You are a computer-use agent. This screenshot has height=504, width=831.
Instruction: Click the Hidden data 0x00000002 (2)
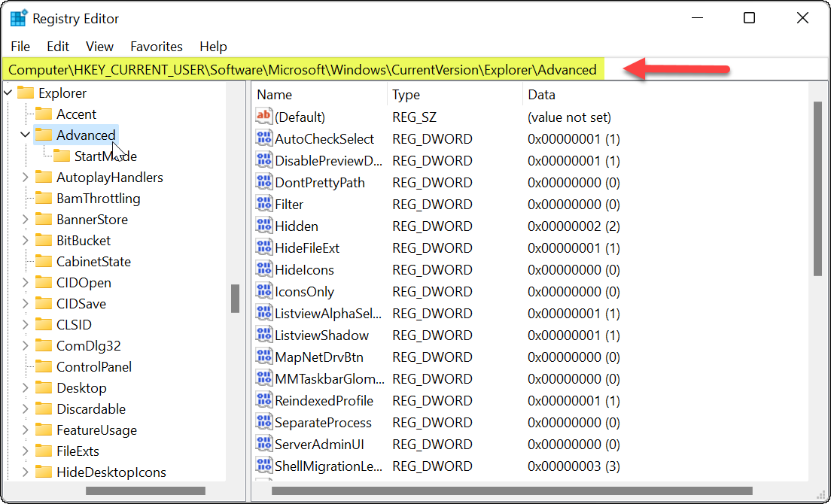coord(574,226)
